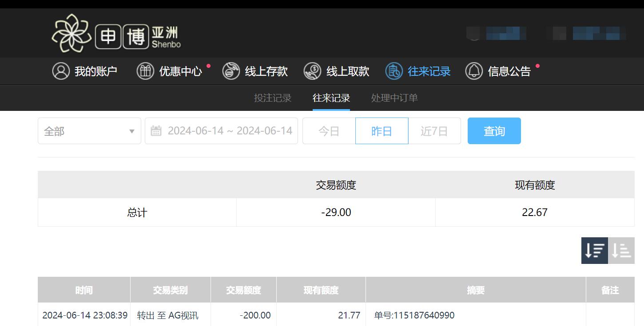Toggle the 昨日 date filter
Screen dimensions: 644x326
click(x=382, y=130)
